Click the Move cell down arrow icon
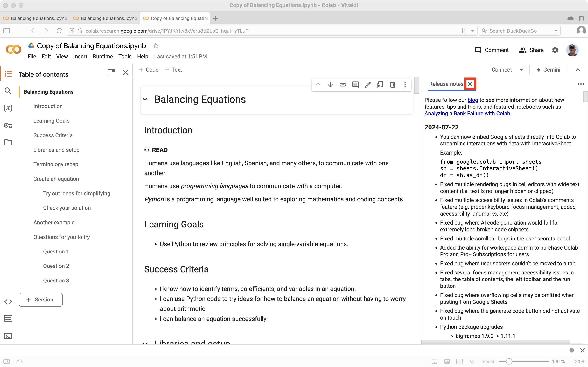This screenshot has height=367, width=588. point(330,84)
